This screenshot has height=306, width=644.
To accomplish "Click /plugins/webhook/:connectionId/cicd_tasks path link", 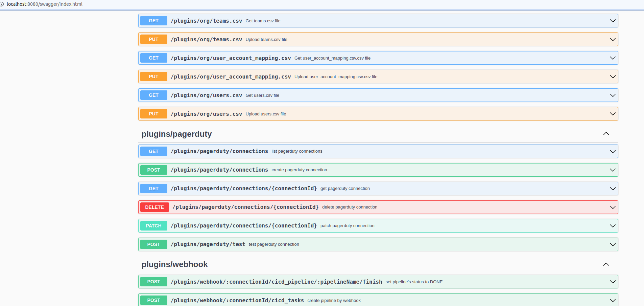I will coord(237,300).
